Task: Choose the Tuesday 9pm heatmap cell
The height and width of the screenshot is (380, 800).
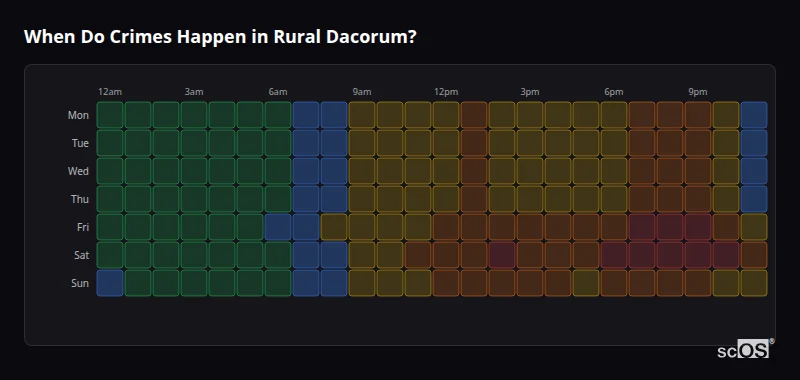Action: (x=698, y=143)
